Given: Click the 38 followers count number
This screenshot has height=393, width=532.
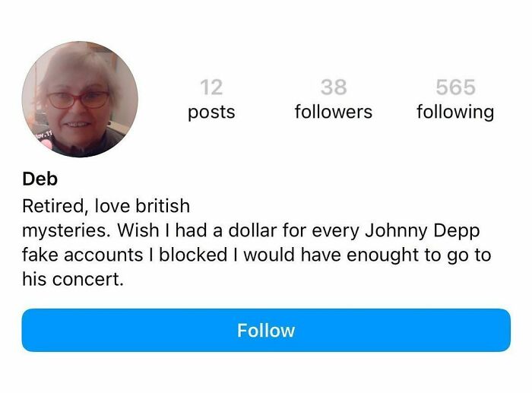Looking at the screenshot, I should pos(333,87).
